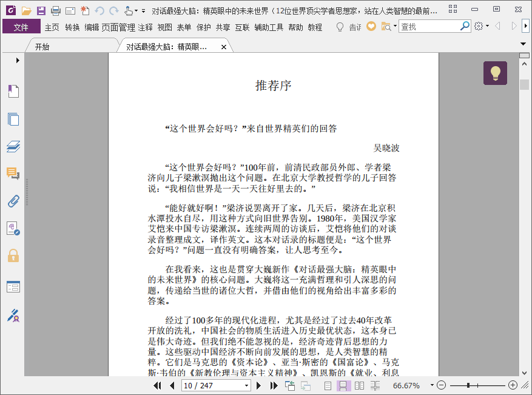Open the 互联 ribbon tab
Image resolution: width=532 pixels, height=395 pixels.
242,27
